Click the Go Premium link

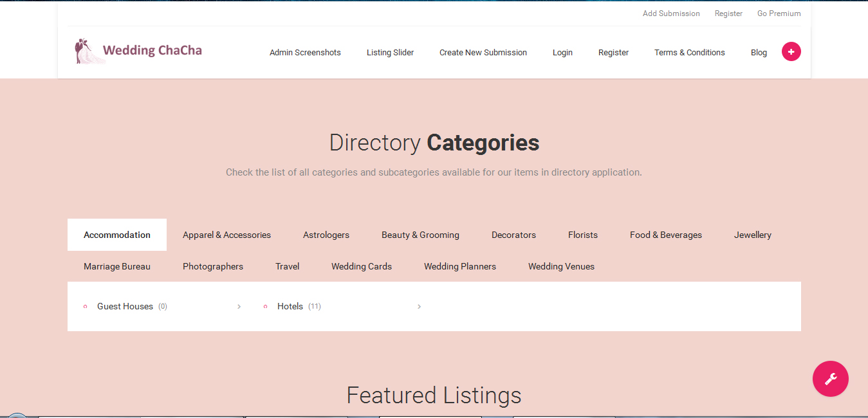point(779,13)
